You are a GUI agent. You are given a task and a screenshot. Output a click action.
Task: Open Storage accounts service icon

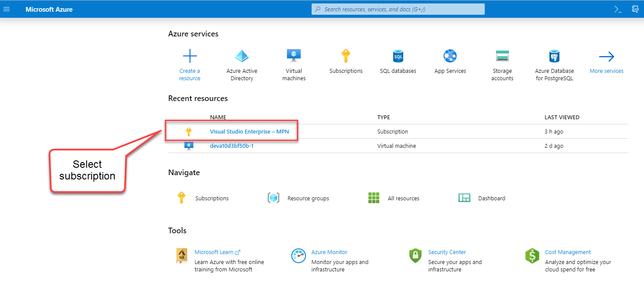(x=502, y=56)
